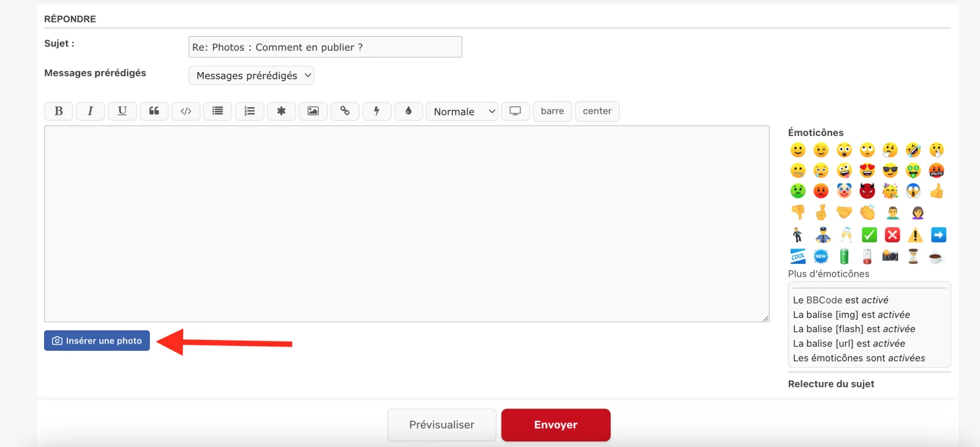Image resolution: width=980 pixels, height=447 pixels.
Task: Click Les émoticônes sont activées line
Action: (859, 358)
